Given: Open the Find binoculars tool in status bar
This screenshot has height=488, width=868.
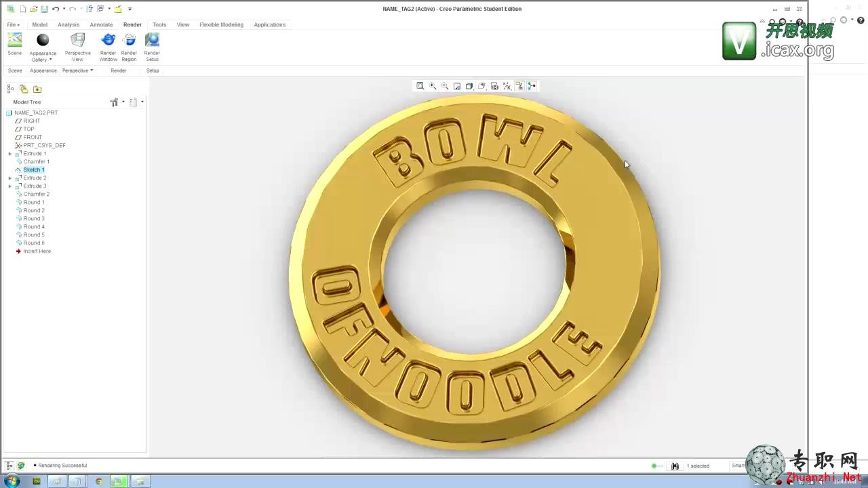Looking at the screenshot, I should [675, 466].
